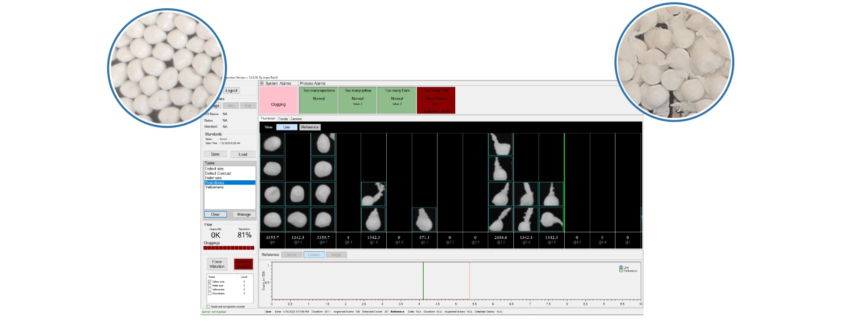Screen dimensions: 868x322
Task: Click the tailed pellet thumbnail above 671.1
Action: point(424,219)
